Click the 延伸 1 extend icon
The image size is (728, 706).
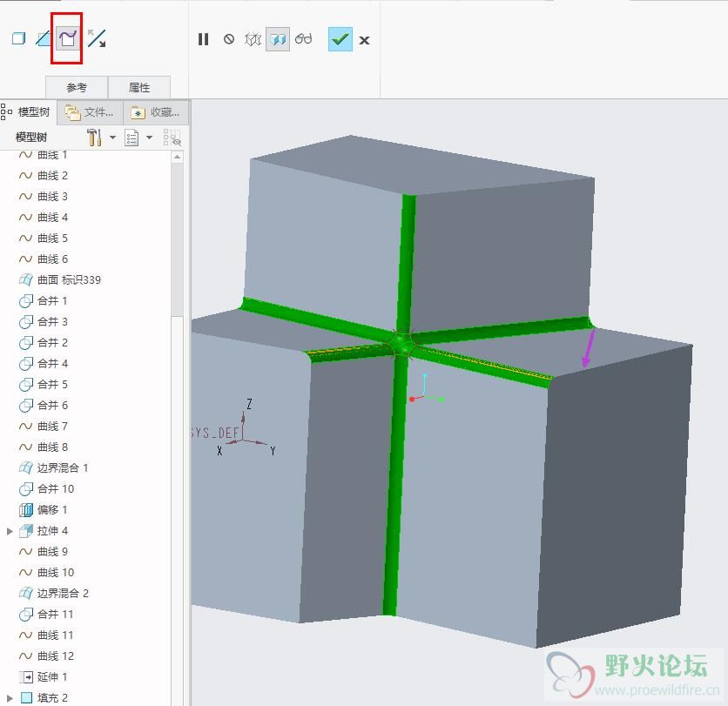pyautogui.click(x=26, y=676)
